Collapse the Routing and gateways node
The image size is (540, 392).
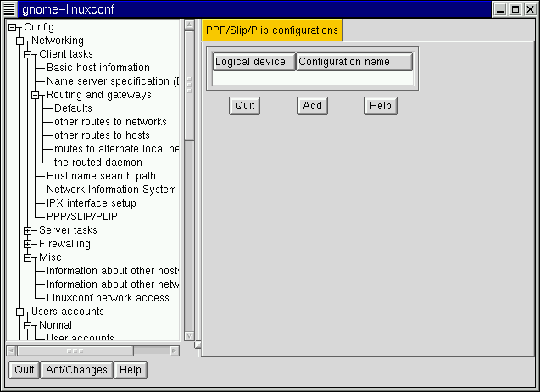pyautogui.click(x=36, y=95)
